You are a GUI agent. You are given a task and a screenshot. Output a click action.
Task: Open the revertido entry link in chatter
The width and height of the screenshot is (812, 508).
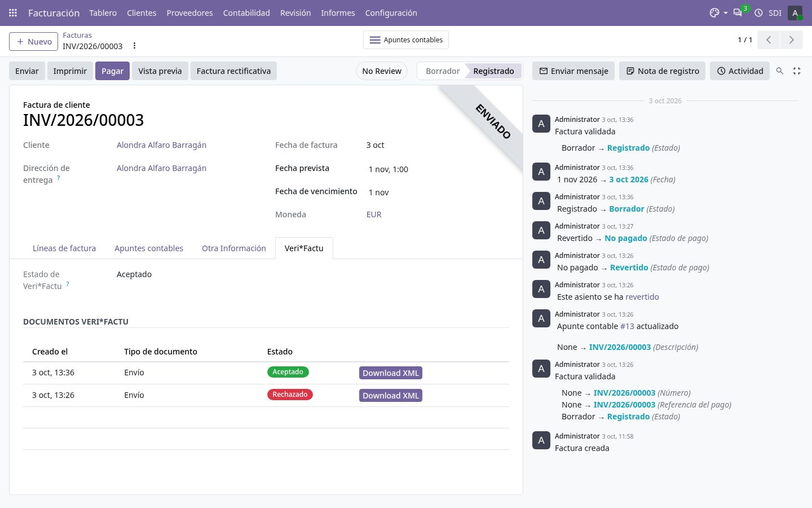click(642, 297)
